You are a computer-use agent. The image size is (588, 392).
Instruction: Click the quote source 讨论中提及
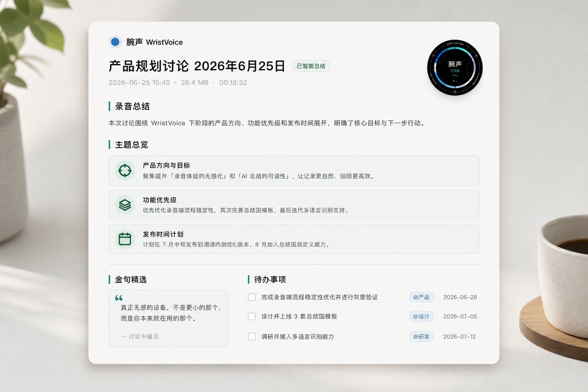(140, 336)
